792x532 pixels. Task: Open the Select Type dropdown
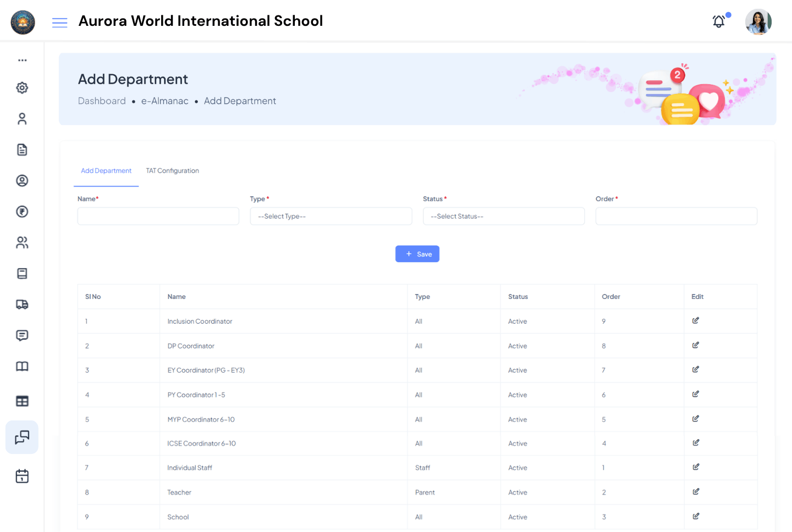click(x=331, y=216)
